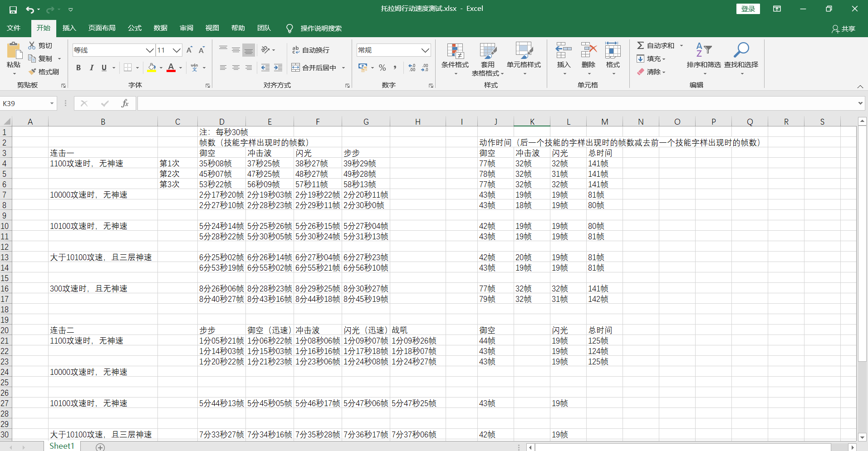Click the Cut scissors icon
868x451 pixels.
(x=32, y=45)
